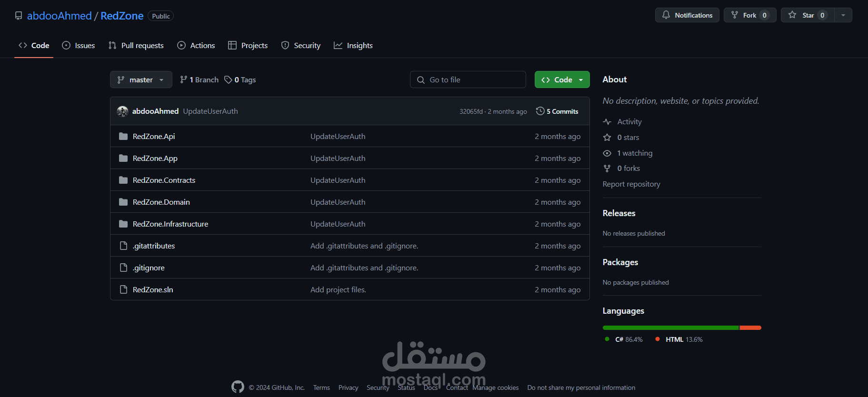Click the Star count badge 0

822,15
